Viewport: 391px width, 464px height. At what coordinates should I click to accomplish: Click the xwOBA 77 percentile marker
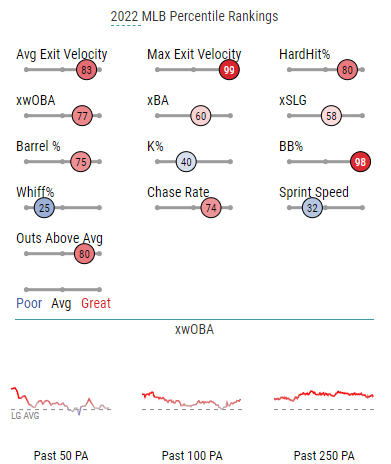point(82,116)
